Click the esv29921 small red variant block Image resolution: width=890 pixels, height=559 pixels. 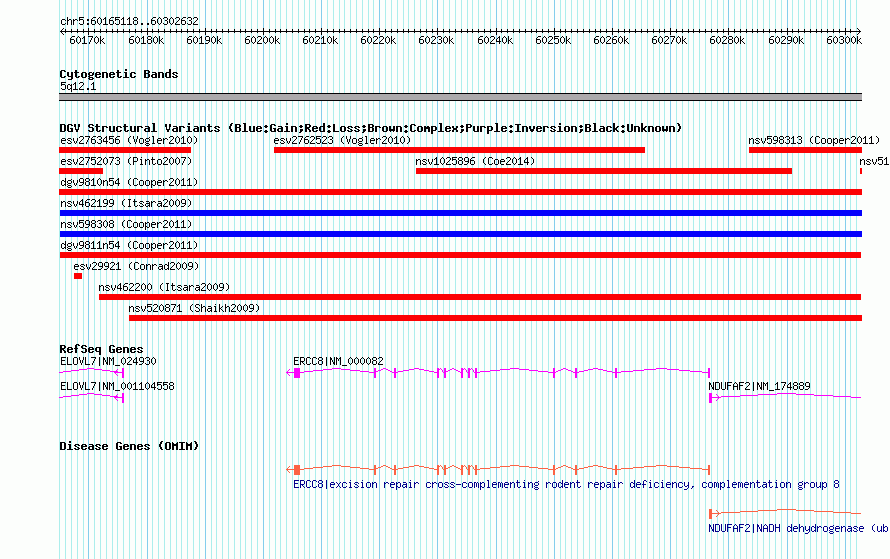point(77,276)
